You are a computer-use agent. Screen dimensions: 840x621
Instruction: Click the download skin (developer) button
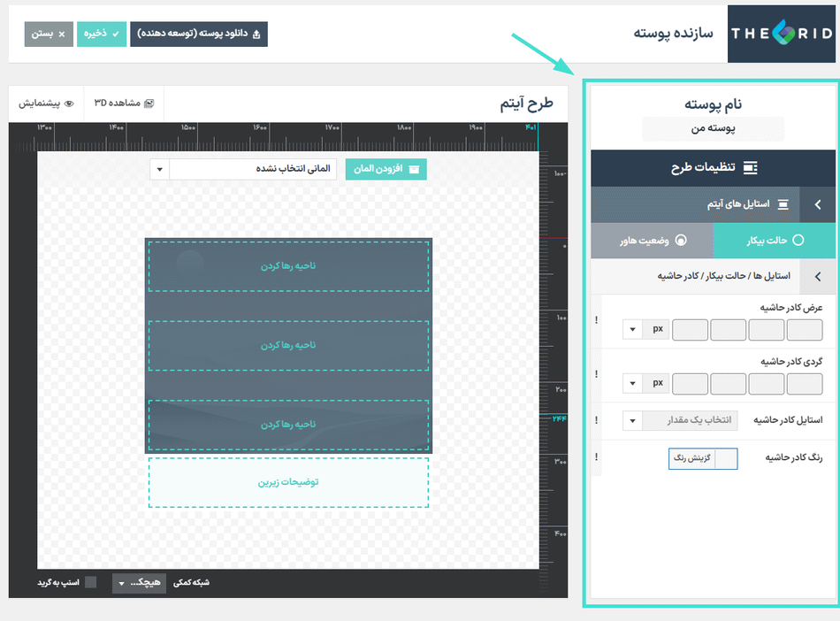tap(199, 34)
